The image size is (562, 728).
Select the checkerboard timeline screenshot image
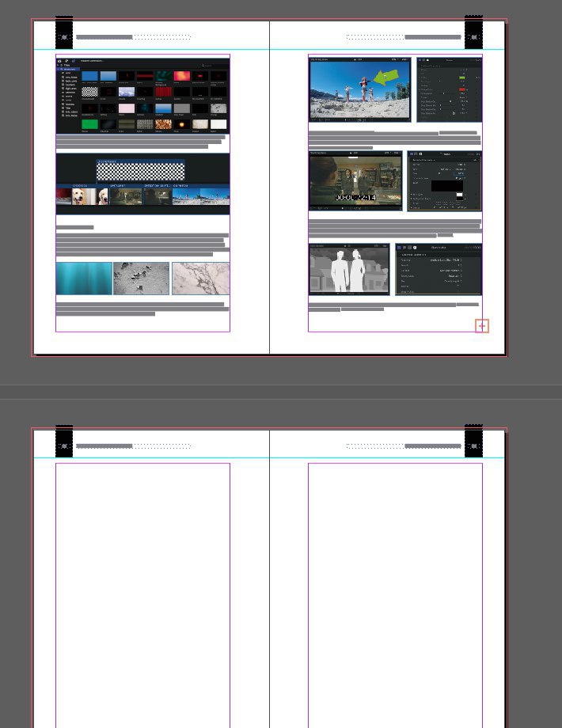click(x=142, y=184)
